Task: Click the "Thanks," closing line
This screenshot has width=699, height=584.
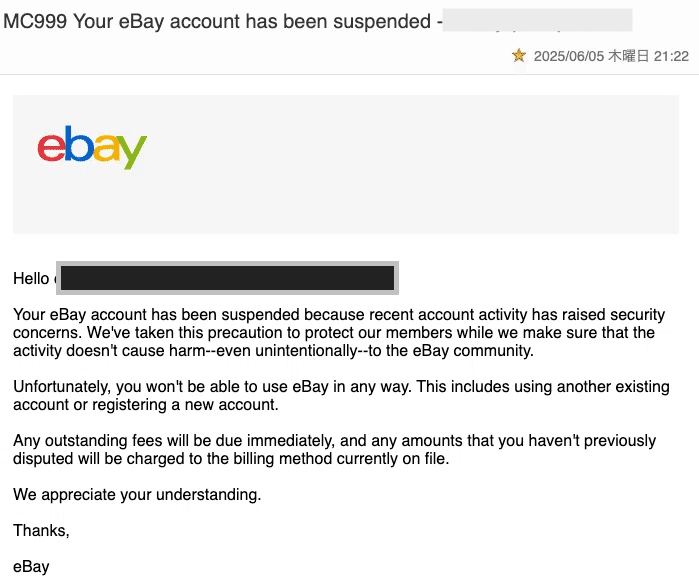Action: 41,531
